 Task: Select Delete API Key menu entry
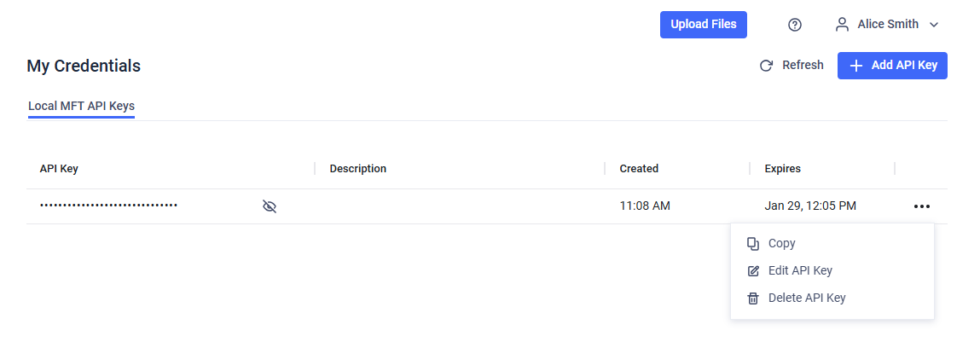click(x=807, y=299)
